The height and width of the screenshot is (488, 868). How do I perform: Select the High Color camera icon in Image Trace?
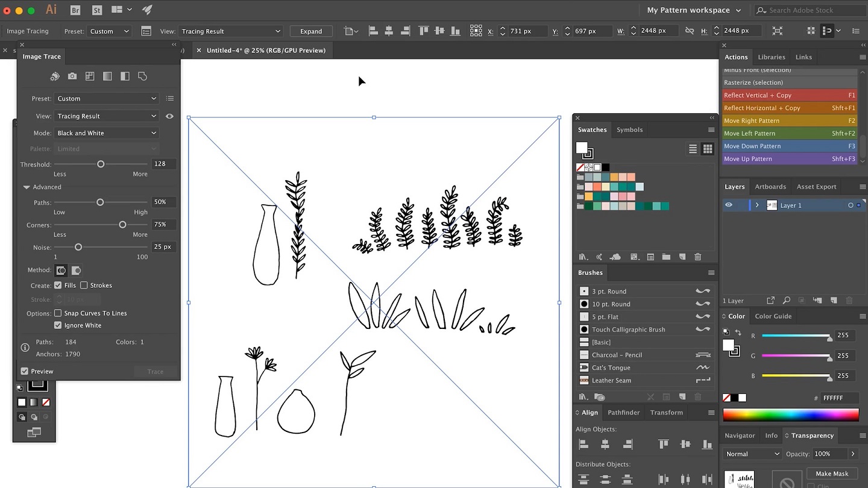(x=72, y=76)
